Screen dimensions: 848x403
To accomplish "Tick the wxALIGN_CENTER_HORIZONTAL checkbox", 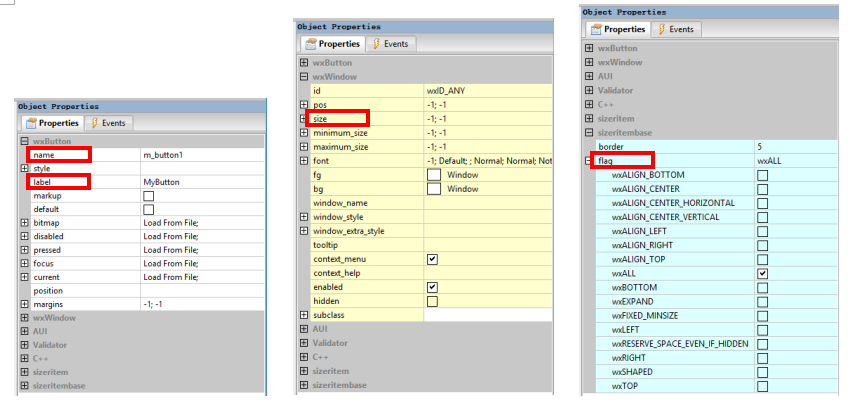I will (x=763, y=203).
